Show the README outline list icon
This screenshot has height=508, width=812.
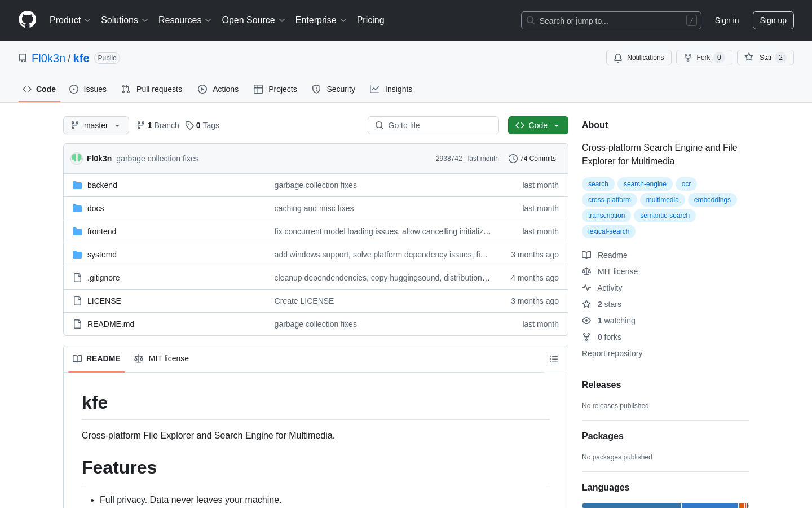tap(554, 359)
